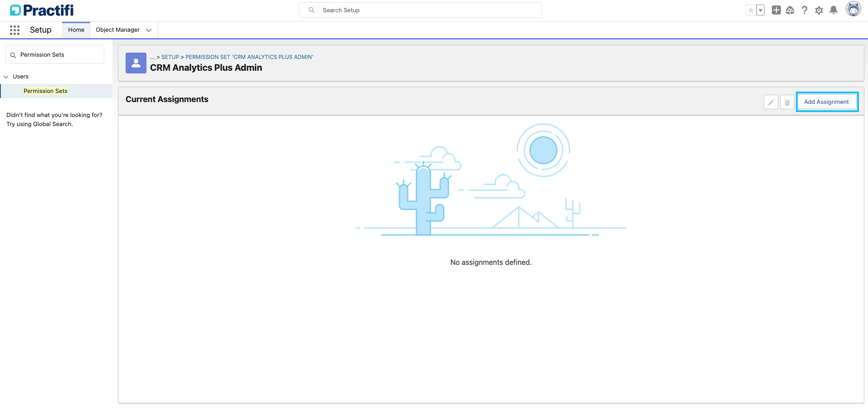Click the Search Setup magnifier icon
Viewport: 868px width, 420px height.
coord(312,10)
